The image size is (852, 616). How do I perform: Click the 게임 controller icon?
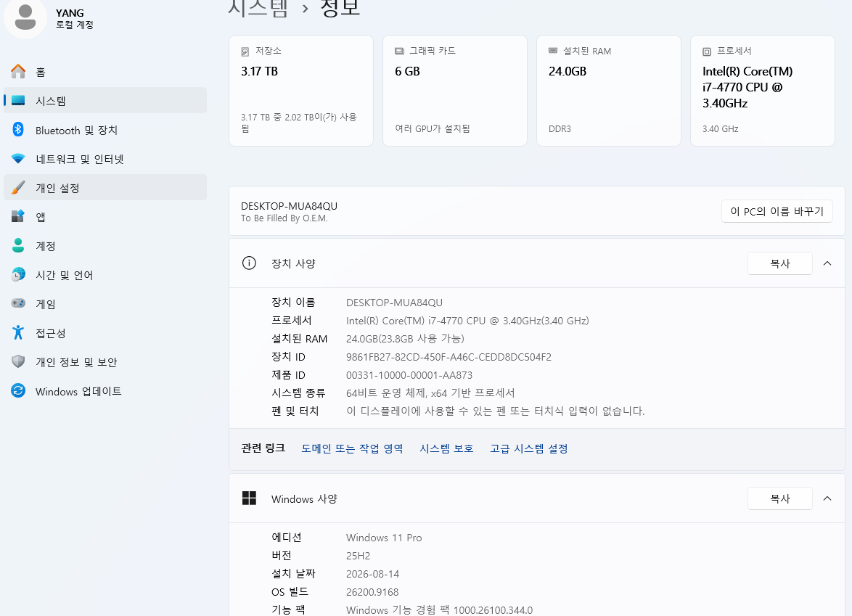18,303
